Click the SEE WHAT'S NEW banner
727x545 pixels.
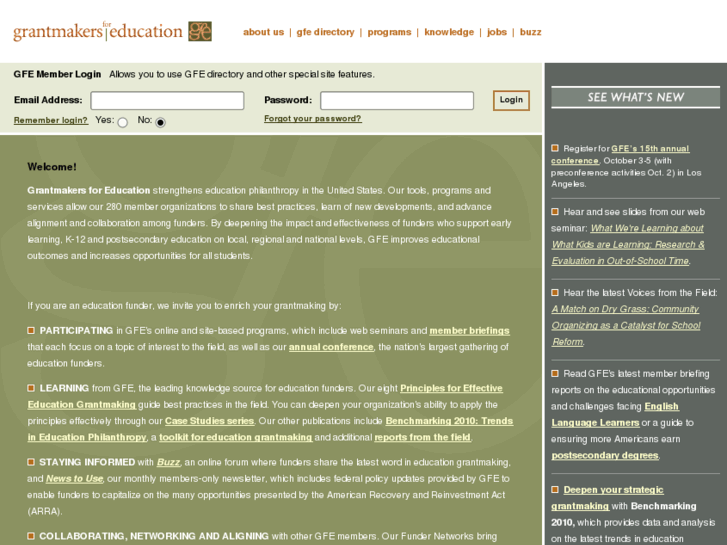click(x=635, y=97)
